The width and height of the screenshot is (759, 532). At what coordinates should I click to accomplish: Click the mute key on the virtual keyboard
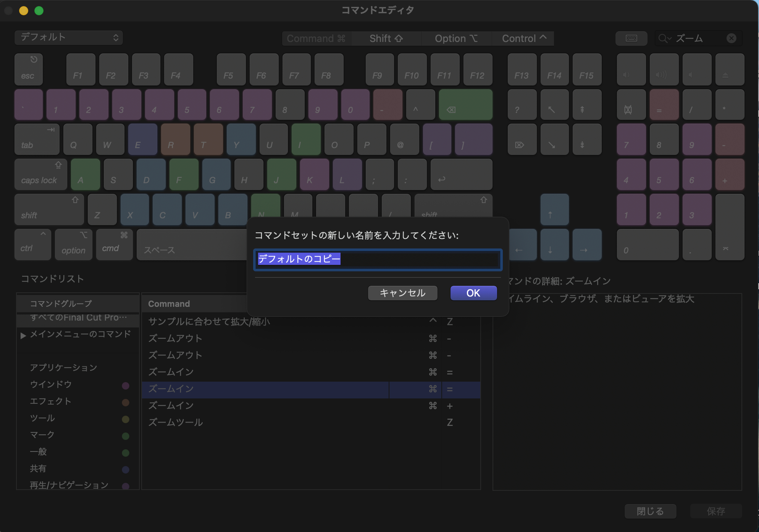697,69
